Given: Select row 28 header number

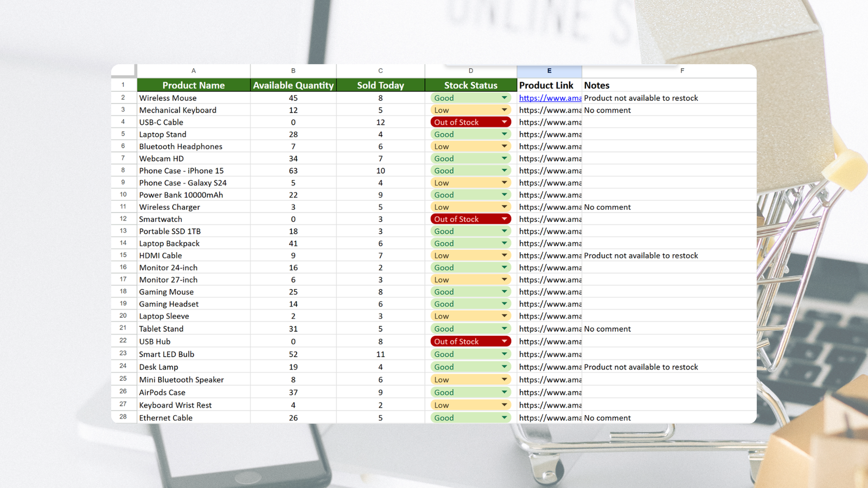Looking at the screenshot, I should [x=124, y=418].
